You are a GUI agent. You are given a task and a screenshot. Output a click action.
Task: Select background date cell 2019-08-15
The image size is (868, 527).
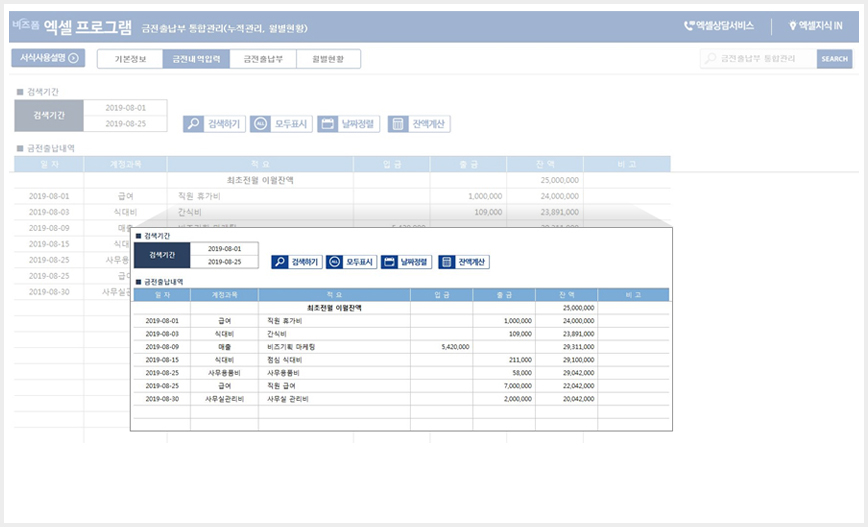pyautogui.click(x=49, y=244)
